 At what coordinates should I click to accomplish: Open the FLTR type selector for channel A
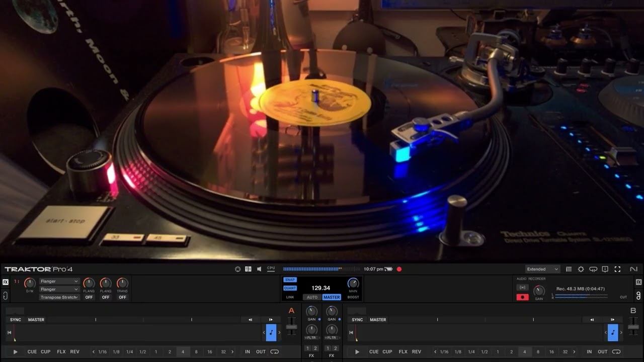pos(311,338)
